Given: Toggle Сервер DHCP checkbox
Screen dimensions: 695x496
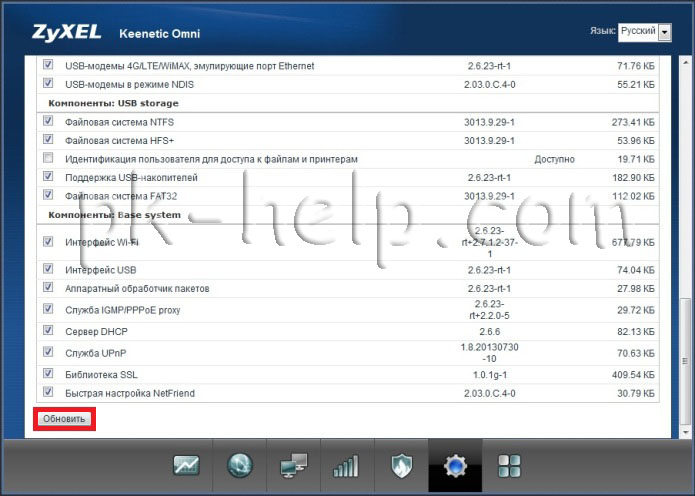Looking at the screenshot, I should (48, 331).
